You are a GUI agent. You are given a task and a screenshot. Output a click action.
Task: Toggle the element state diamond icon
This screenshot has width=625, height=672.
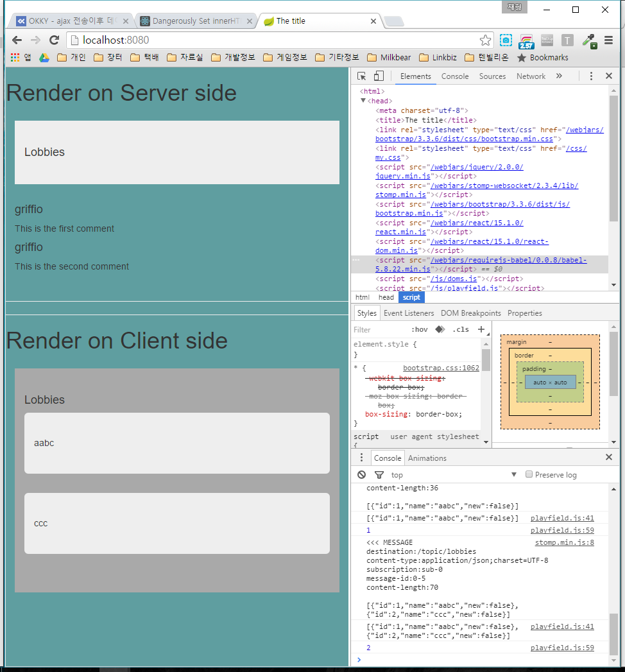pos(440,329)
